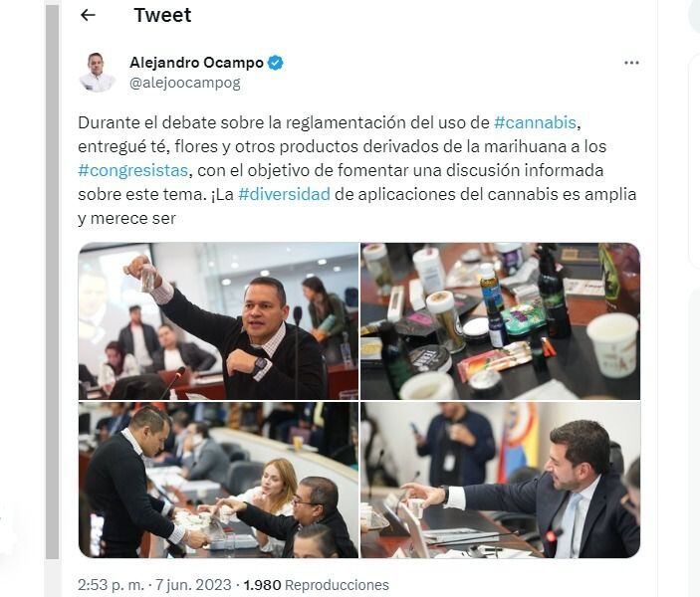Open photo of man handing out cups
The width and height of the screenshot is (700, 597).
(x=218, y=481)
